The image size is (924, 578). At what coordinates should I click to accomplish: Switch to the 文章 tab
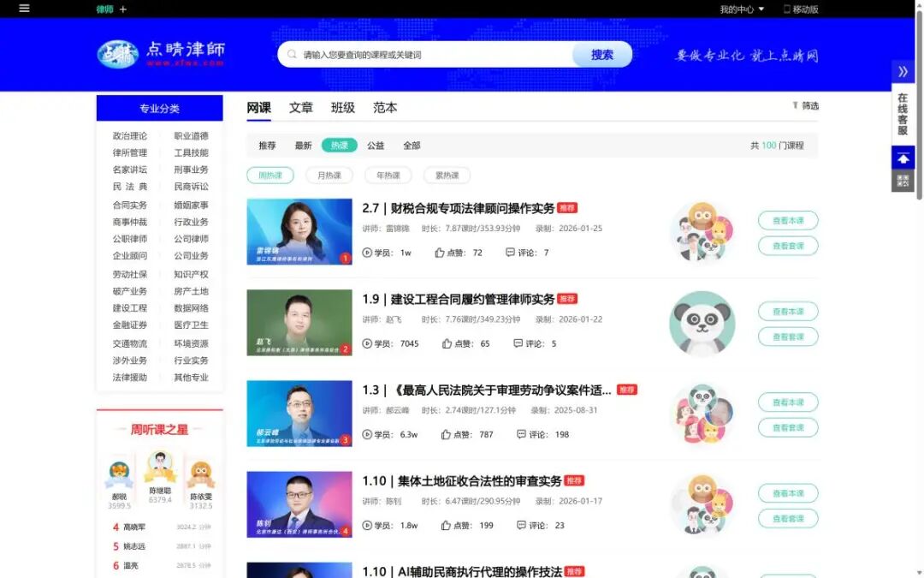pyautogui.click(x=301, y=107)
